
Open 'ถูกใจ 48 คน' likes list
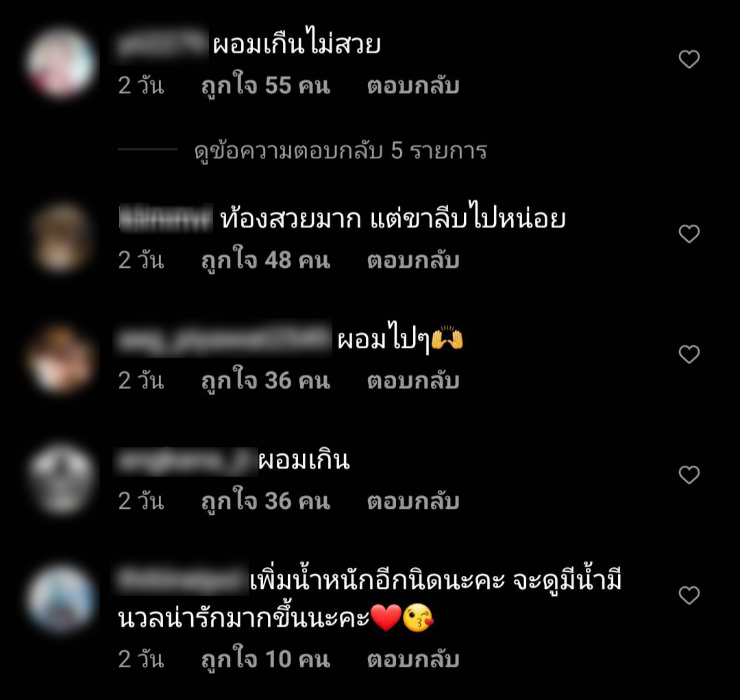(266, 260)
